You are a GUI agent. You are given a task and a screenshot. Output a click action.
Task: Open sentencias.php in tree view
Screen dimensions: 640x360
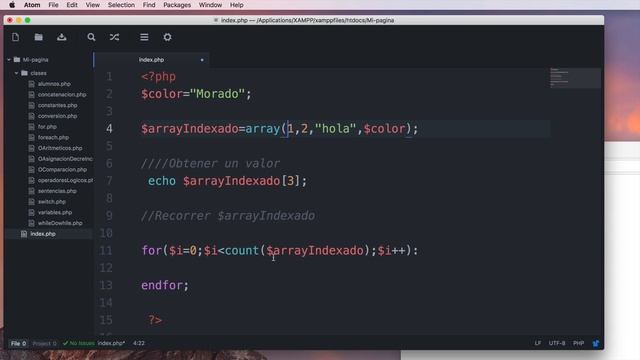point(57,191)
